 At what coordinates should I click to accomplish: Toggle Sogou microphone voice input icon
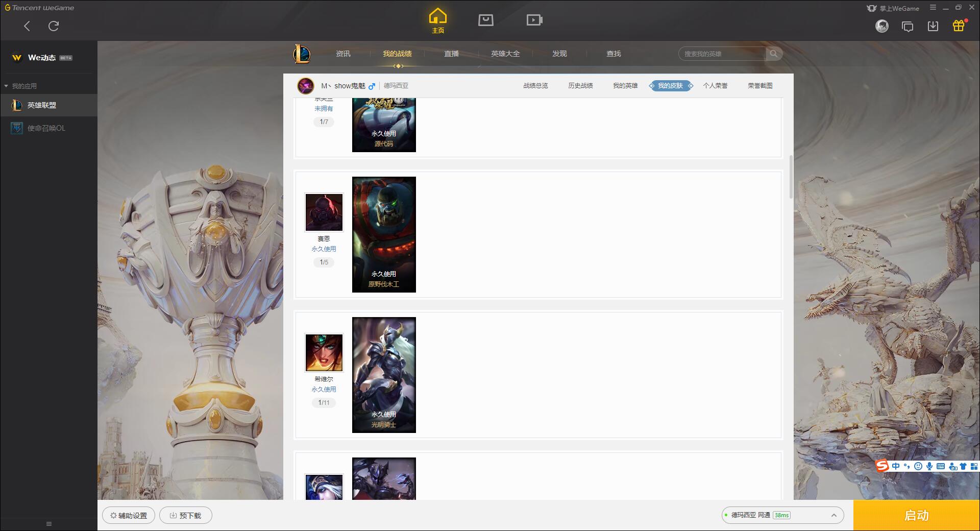[x=929, y=466]
